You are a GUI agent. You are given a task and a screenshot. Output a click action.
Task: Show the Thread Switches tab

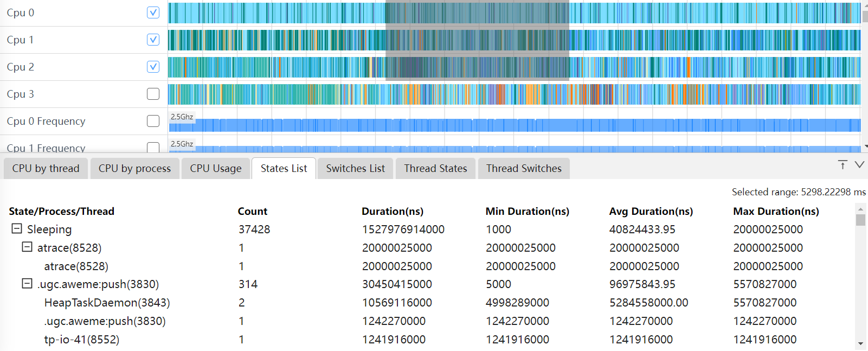point(524,169)
